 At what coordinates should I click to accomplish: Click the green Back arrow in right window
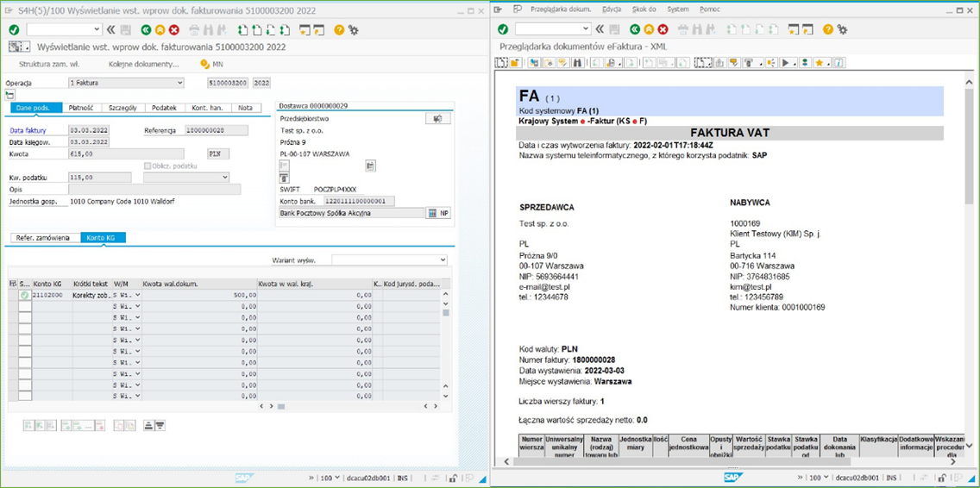point(635,29)
